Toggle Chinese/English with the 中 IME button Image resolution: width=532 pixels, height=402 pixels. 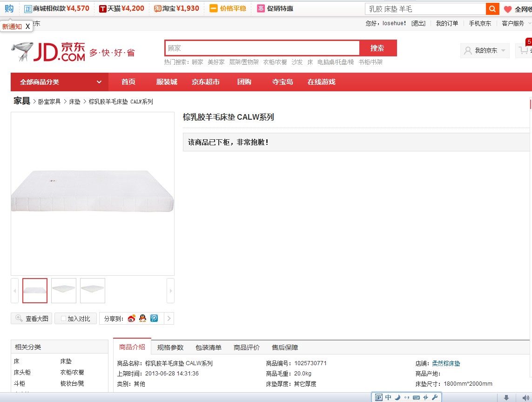click(388, 397)
